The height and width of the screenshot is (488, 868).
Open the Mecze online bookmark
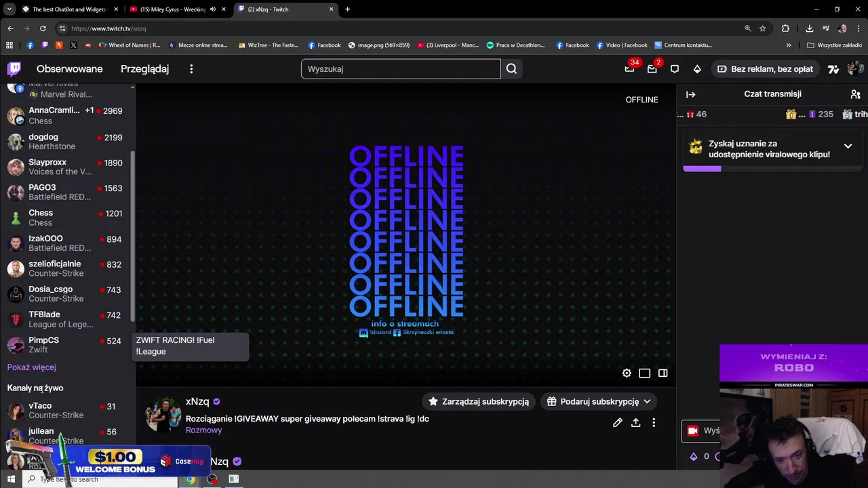click(198, 45)
